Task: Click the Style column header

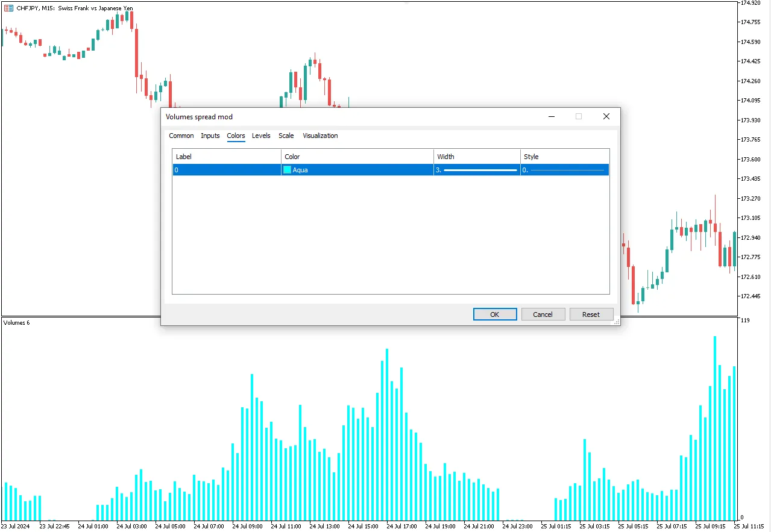Action: [x=564, y=157]
